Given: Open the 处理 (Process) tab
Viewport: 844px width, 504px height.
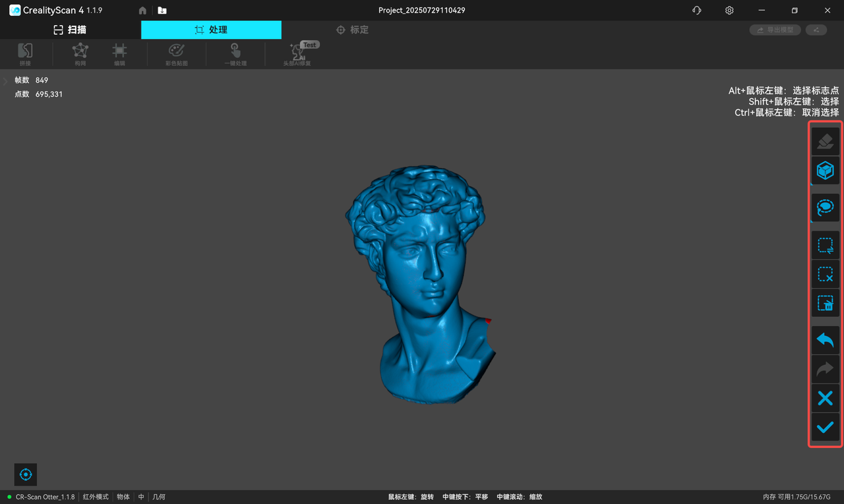Looking at the screenshot, I should [x=211, y=30].
